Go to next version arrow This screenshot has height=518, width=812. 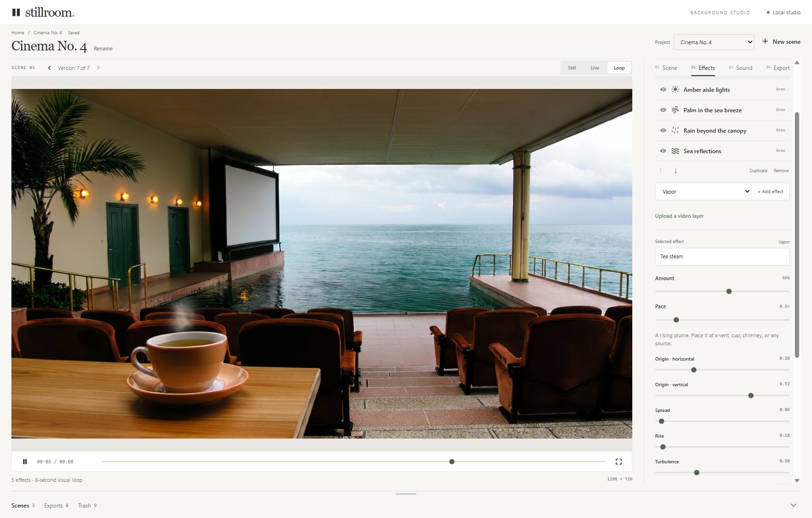pos(98,68)
